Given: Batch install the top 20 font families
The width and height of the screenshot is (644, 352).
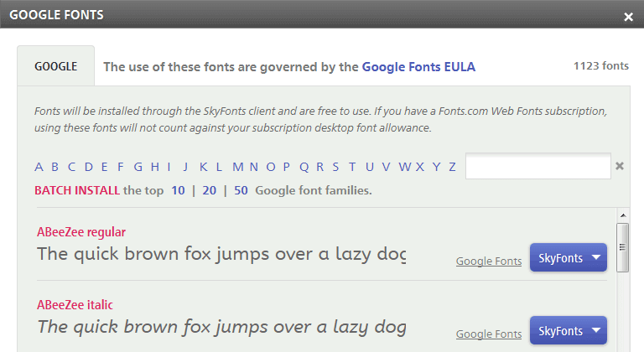Looking at the screenshot, I should click(x=209, y=190).
